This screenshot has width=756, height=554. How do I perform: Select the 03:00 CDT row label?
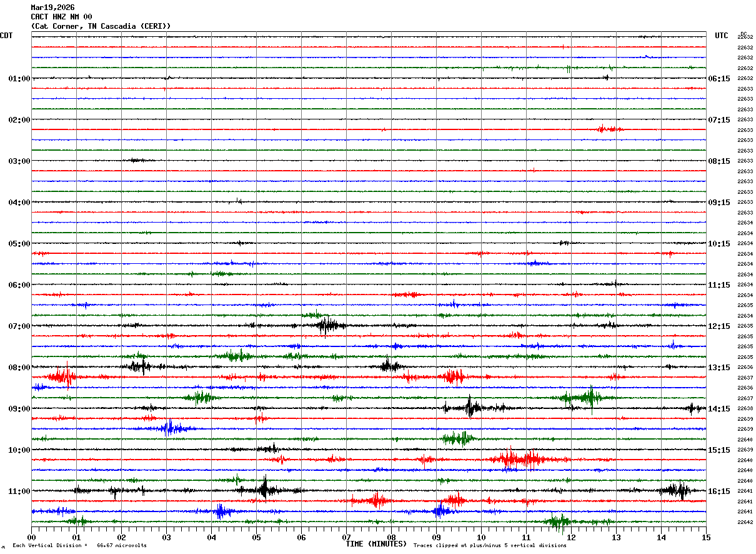coord(19,161)
